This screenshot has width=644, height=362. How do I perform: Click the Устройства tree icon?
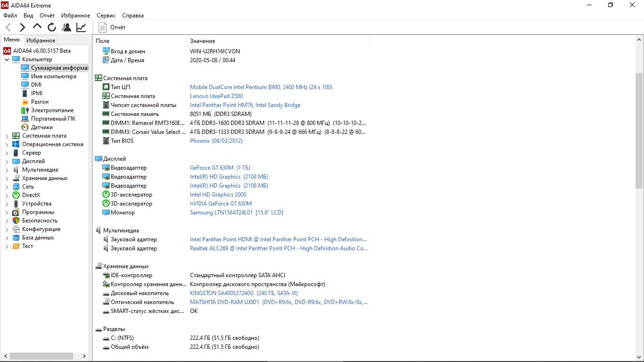[16, 204]
